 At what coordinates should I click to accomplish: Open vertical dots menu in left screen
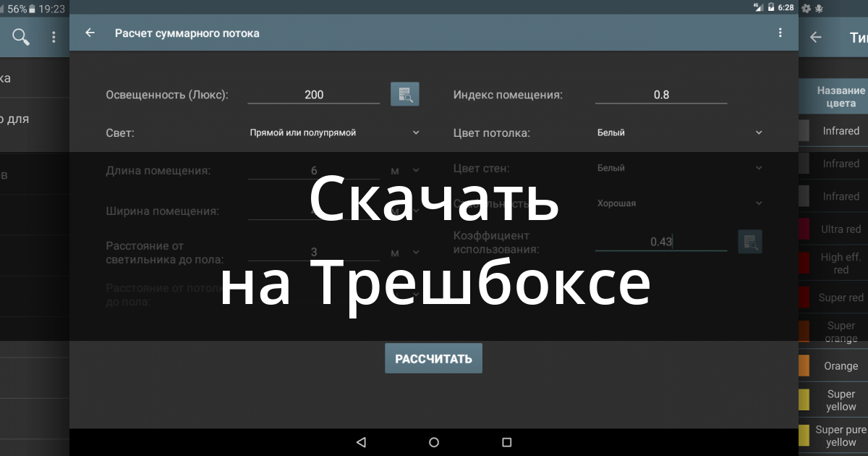[x=54, y=37]
